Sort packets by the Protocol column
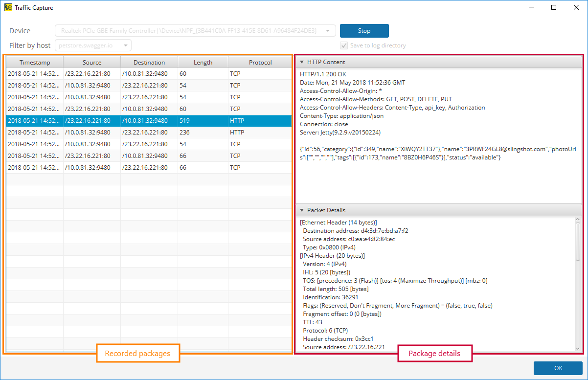Screen dimensions: 588x380 pos(260,62)
